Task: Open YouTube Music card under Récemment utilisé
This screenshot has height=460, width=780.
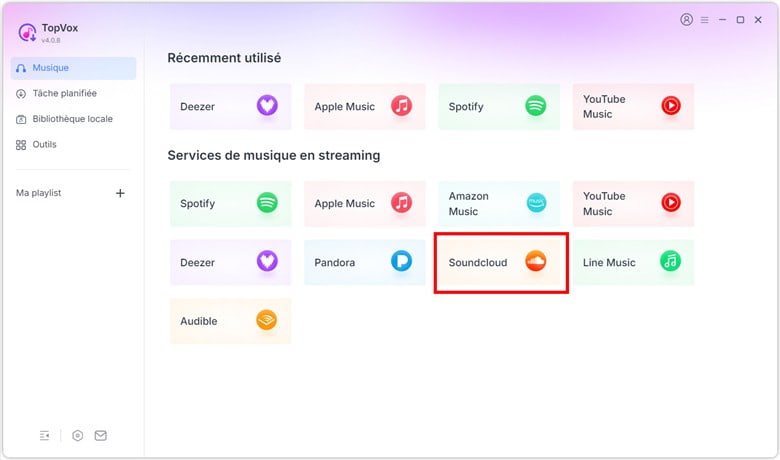Action: click(x=633, y=106)
